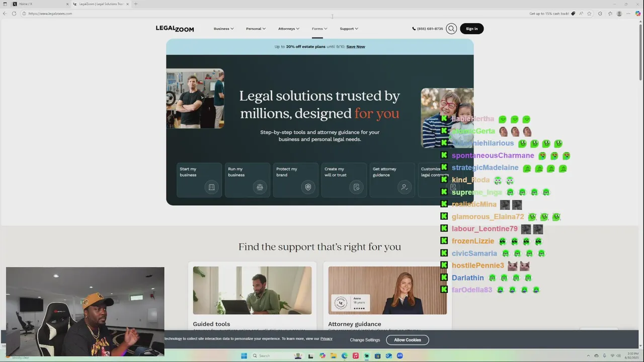644x362 pixels.
Task: Expand the Personal dropdown menu
Action: (256, 29)
